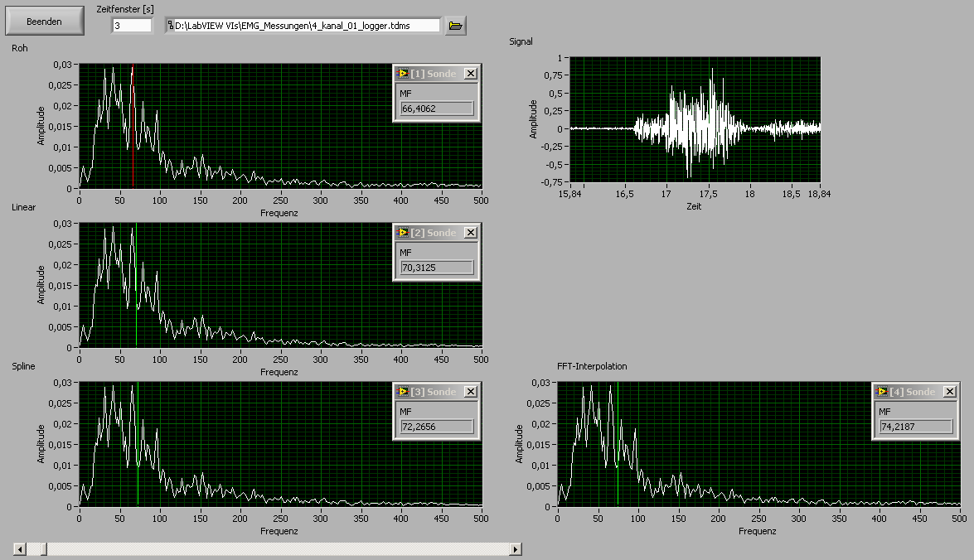Click the LabVIEW icon on [4] Sonde window
The image size is (974, 560).
(x=882, y=392)
